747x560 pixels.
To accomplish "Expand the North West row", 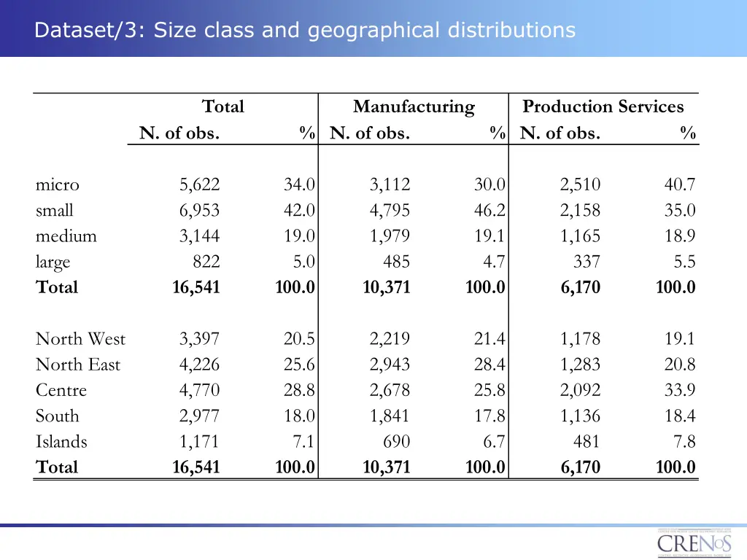I will 80,339.
